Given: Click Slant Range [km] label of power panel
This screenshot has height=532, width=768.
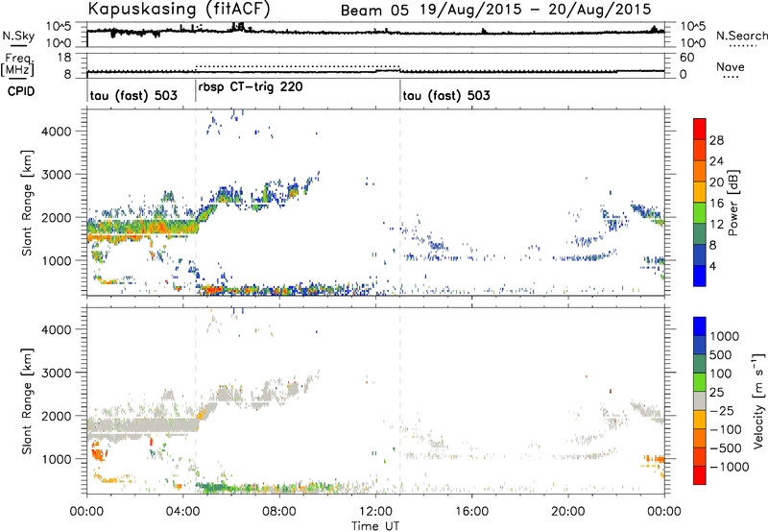Looking at the screenshot, I should (27, 203).
